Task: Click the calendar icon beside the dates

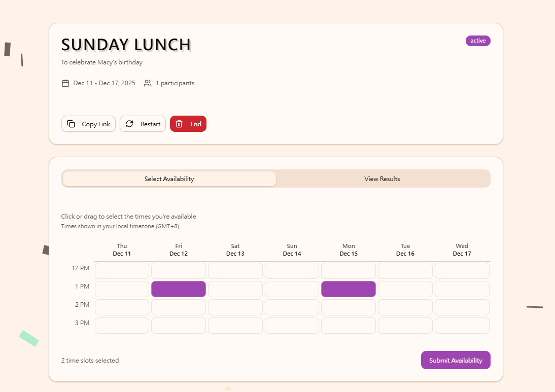Action: pyautogui.click(x=65, y=83)
